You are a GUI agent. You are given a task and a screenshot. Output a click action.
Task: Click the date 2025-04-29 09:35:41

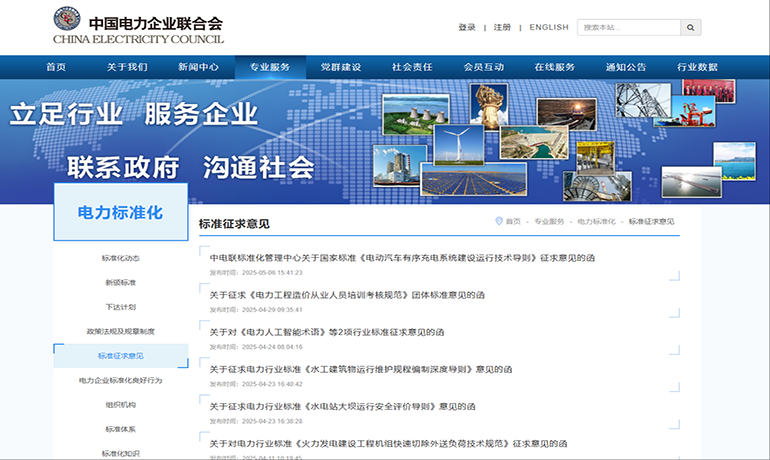[x=272, y=310]
